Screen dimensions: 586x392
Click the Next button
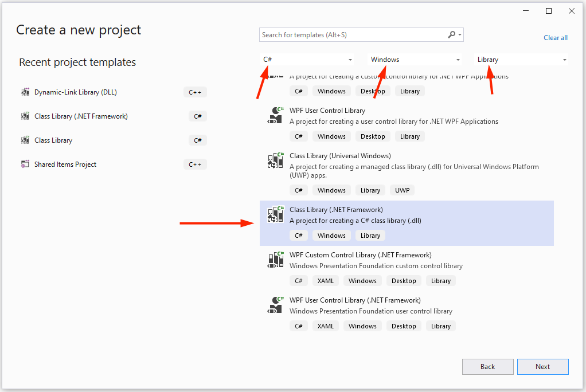point(542,367)
